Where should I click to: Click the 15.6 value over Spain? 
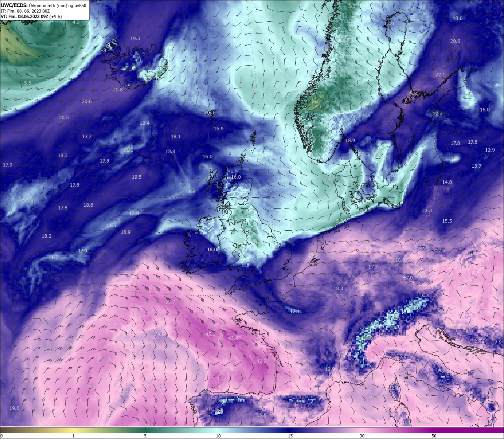(261, 415)
